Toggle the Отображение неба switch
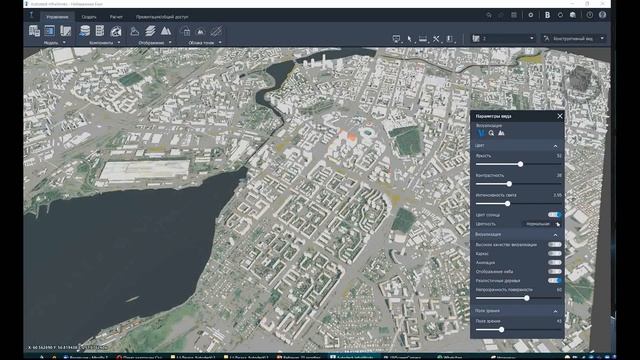 [x=555, y=271]
